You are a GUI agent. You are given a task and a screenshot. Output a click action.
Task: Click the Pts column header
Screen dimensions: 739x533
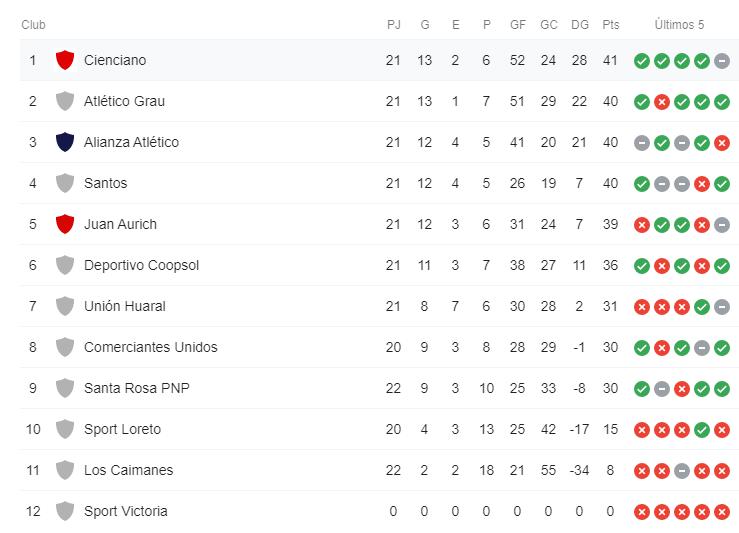pyautogui.click(x=611, y=25)
